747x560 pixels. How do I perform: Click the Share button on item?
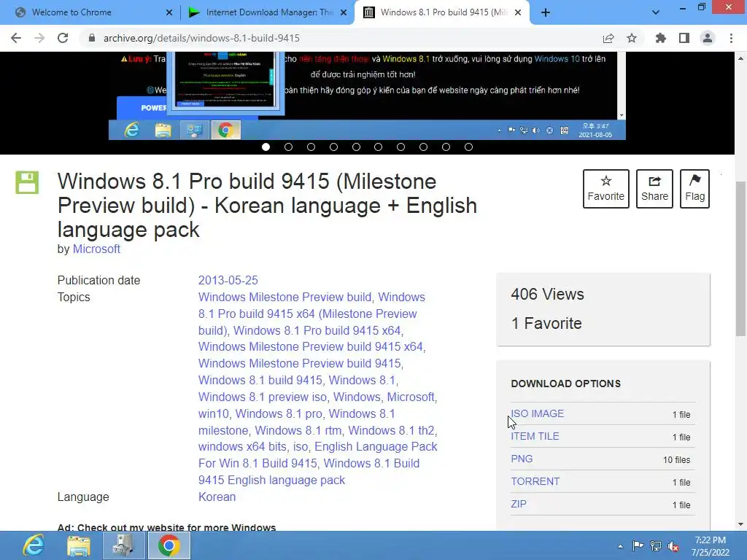(654, 189)
